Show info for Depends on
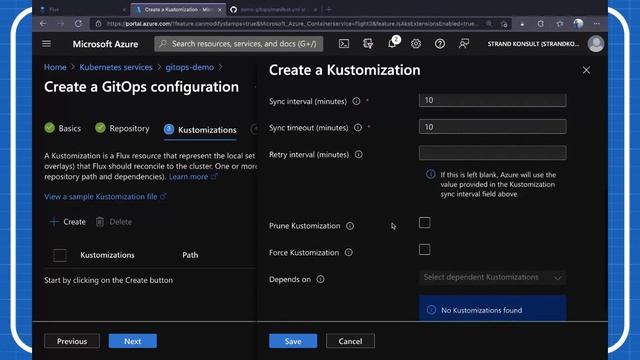The image size is (640, 360). click(x=320, y=279)
